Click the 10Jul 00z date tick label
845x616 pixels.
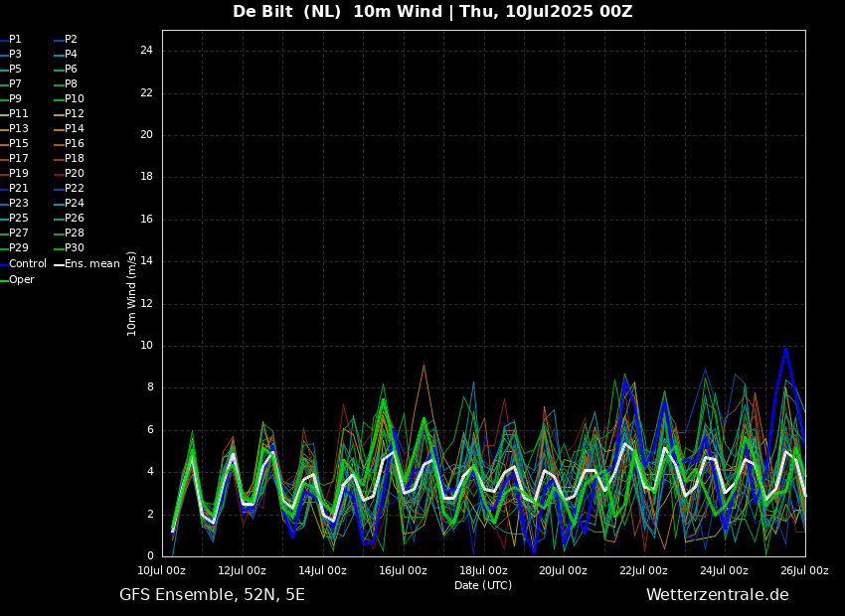point(161,571)
